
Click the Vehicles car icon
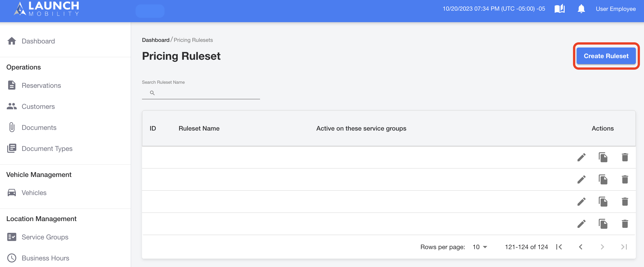(x=12, y=192)
